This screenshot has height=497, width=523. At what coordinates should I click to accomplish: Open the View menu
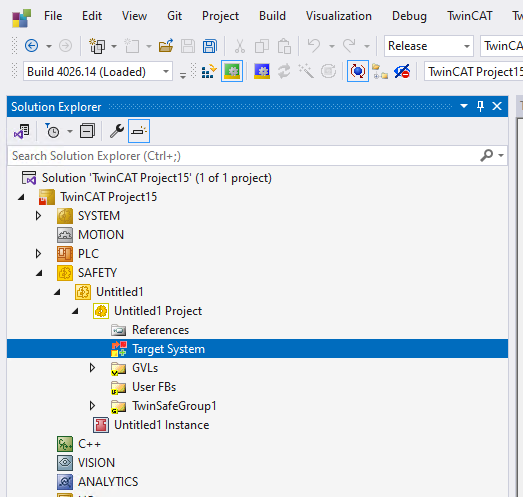134,16
